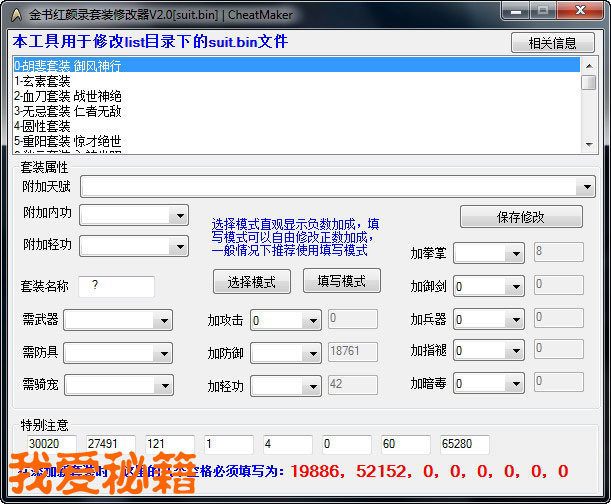
Task: Select list item 2-血刀套装 战世神绝
Action: click(x=68, y=96)
